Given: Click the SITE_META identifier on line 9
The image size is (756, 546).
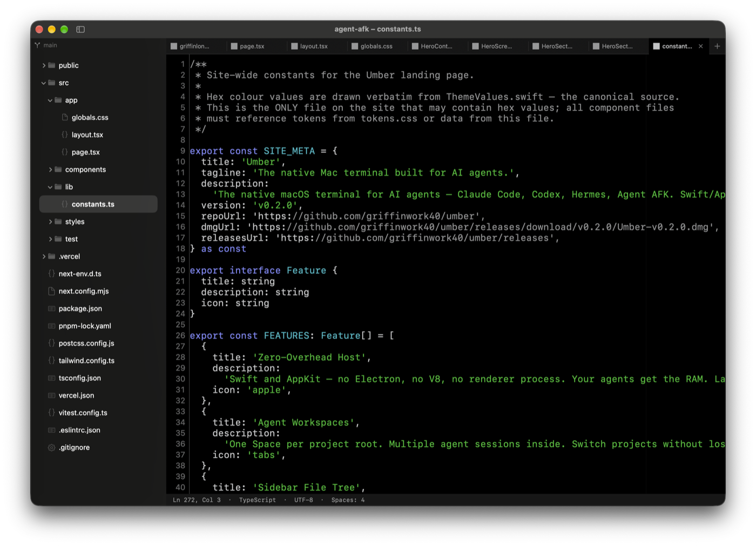Looking at the screenshot, I should (289, 151).
